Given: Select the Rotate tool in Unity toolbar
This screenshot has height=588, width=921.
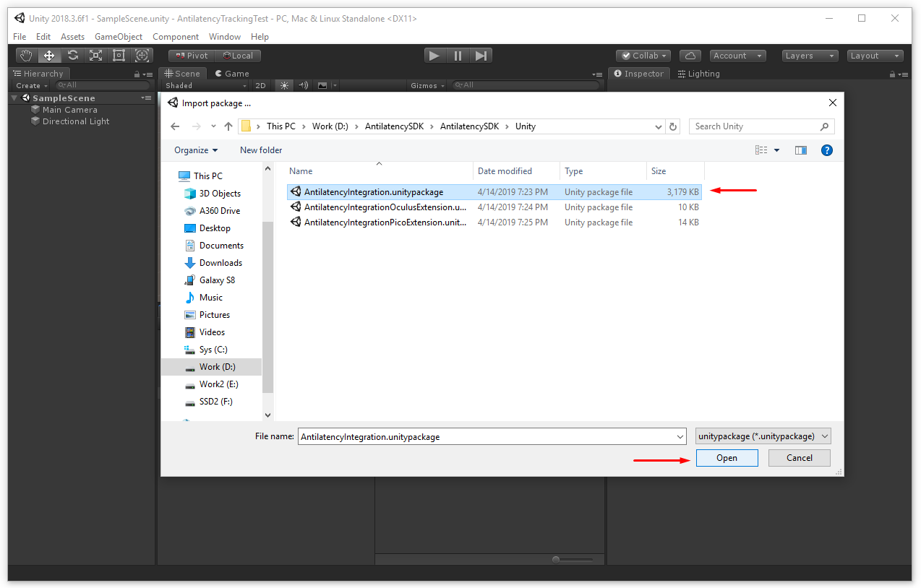Looking at the screenshot, I should tap(72, 56).
